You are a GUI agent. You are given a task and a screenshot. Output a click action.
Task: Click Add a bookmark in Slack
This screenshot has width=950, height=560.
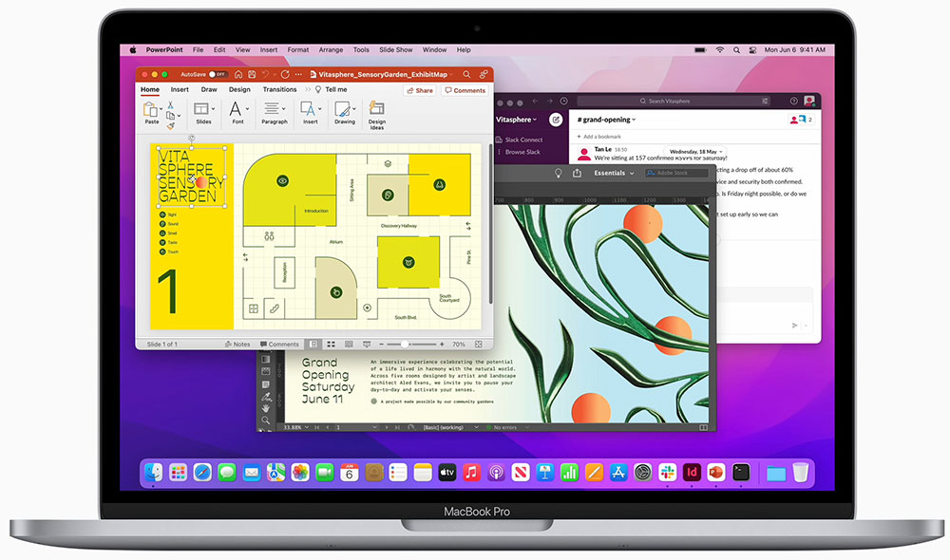pos(601,137)
